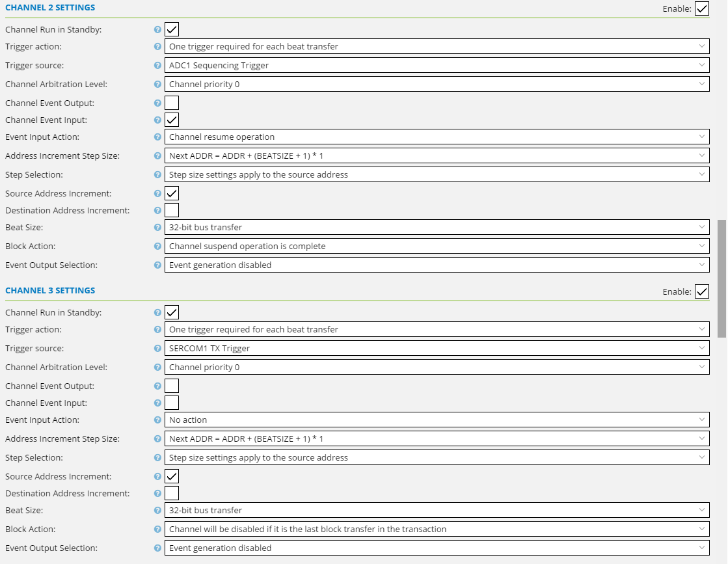Show help for Channel 3 Step Selection

click(157, 458)
